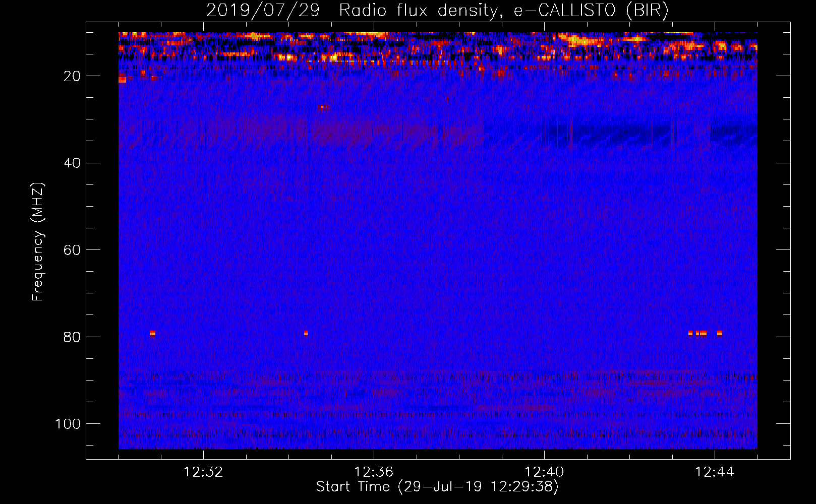This screenshot has width=816, height=504.
Task: Click the 100 MHz frequency tick label
Action: 68,424
